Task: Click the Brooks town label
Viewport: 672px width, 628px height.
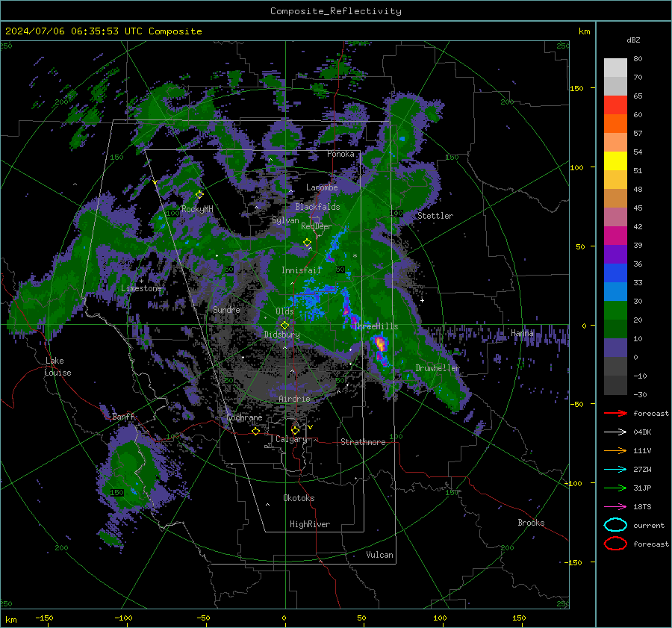Action: 531,523
